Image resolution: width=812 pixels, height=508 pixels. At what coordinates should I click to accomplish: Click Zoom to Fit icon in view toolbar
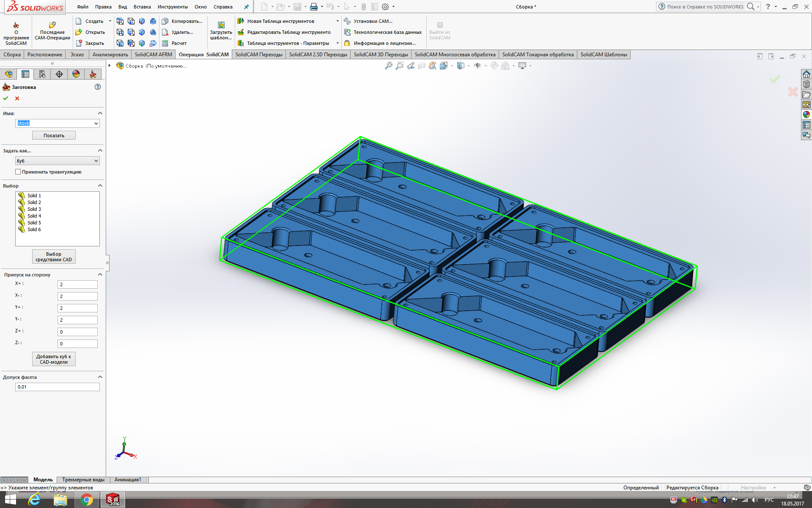[x=388, y=66]
